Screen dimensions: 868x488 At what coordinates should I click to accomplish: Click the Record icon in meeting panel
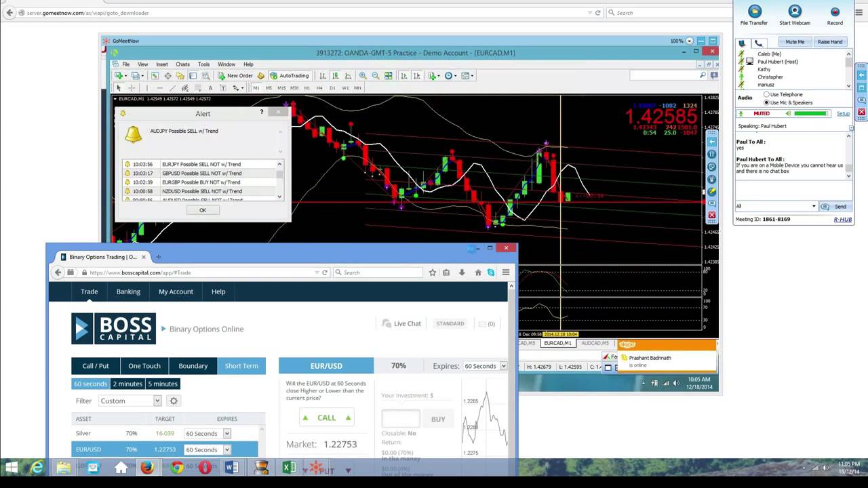(x=835, y=16)
